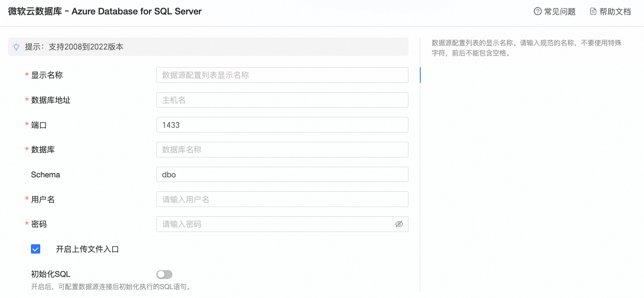Image resolution: width=644 pixels, height=298 pixels.
Task: Click the 用户名 input field
Action: [282, 199]
